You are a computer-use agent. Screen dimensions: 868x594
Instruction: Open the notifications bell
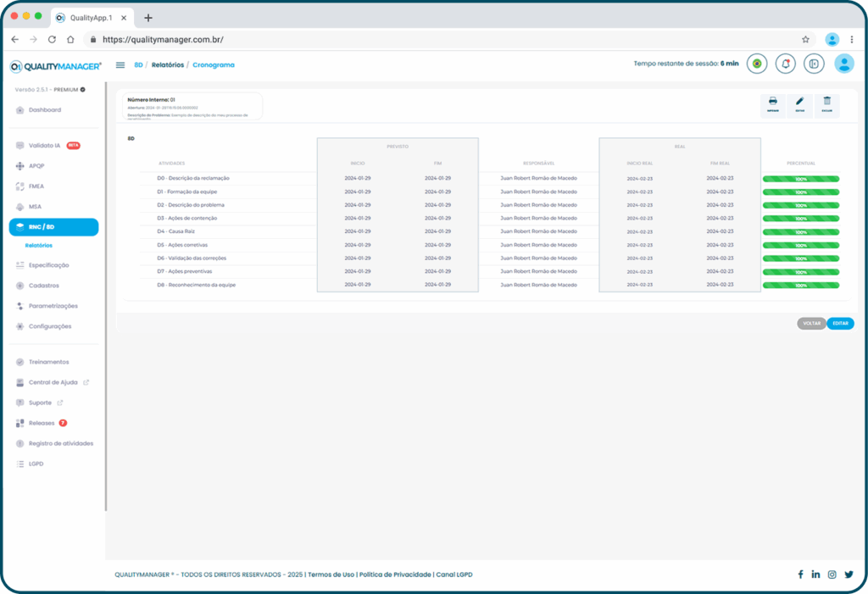pyautogui.click(x=786, y=64)
